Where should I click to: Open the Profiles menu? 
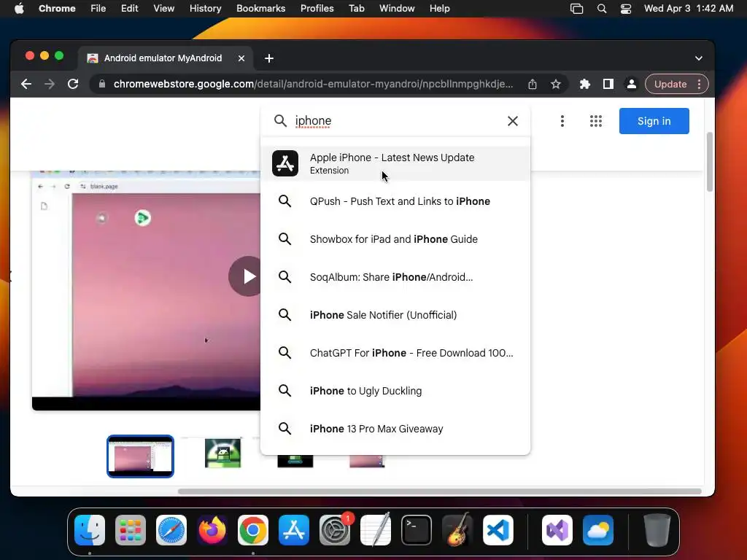point(317,8)
